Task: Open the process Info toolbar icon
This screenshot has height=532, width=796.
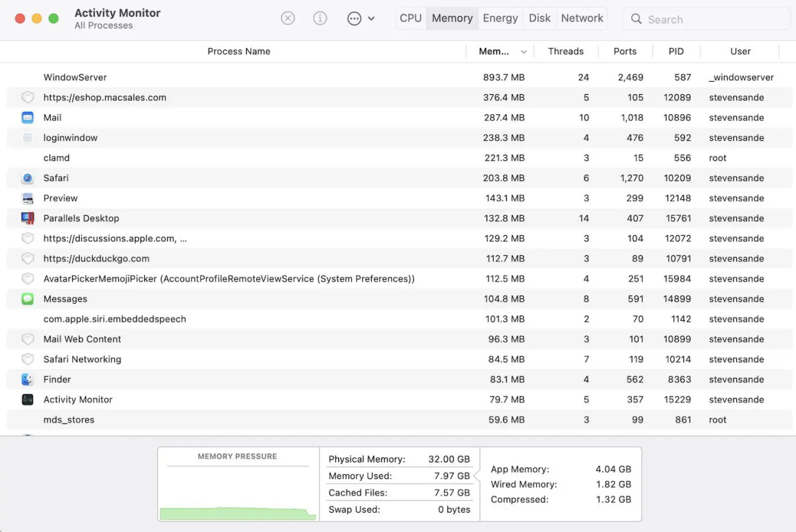Action: tap(320, 19)
